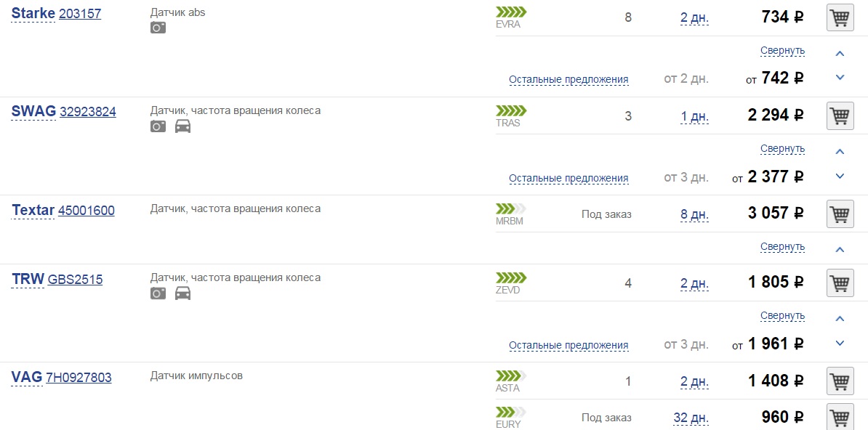Open camera icon for SWAG sensor
The width and height of the screenshot is (868, 430).
pyautogui.click(x=158, y=126)
